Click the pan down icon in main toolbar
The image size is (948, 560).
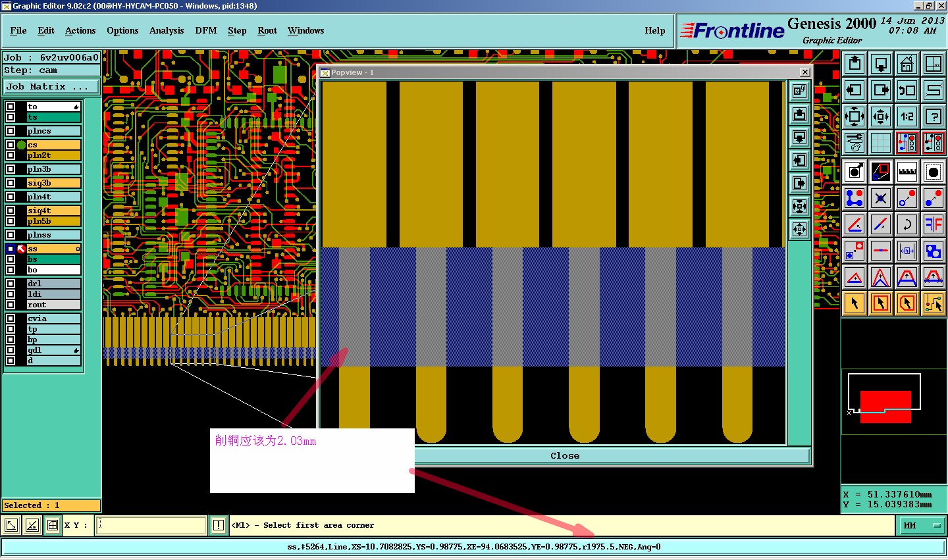(881, 64)
